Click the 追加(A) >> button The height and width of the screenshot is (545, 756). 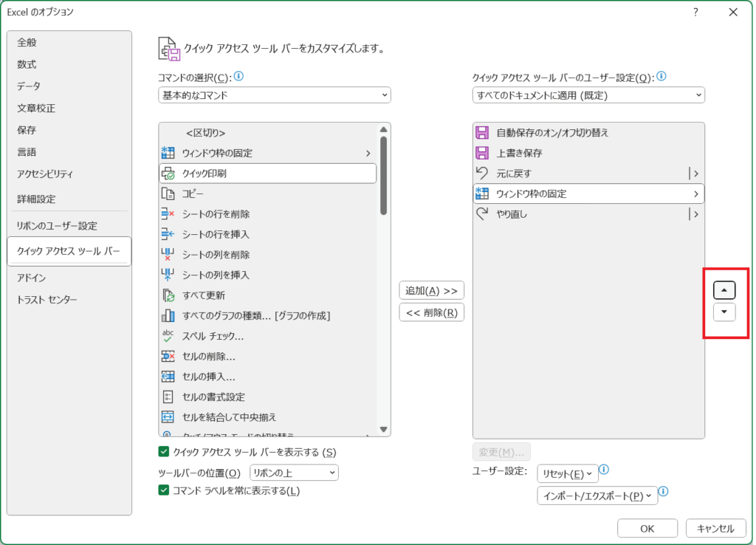click(431, 290)
